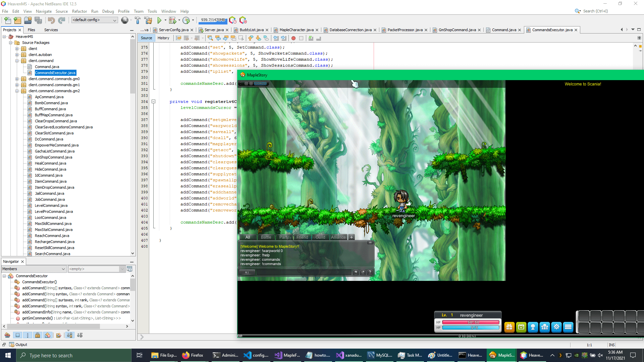This screenshot has width=644, height=362.
Task: Expand client.command.commands.gm0 package
Action: point(17,79)
